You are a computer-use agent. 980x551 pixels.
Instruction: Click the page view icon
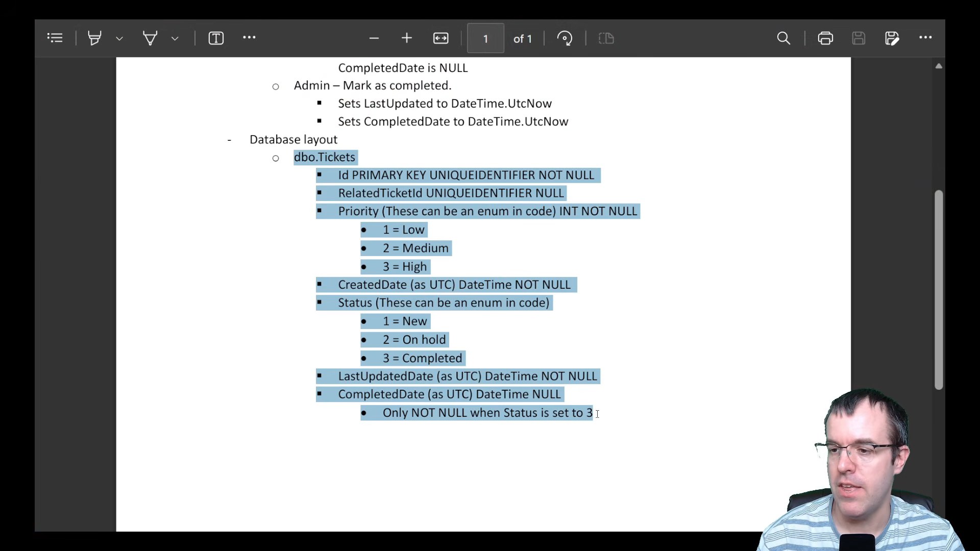[x=606, y=38]
